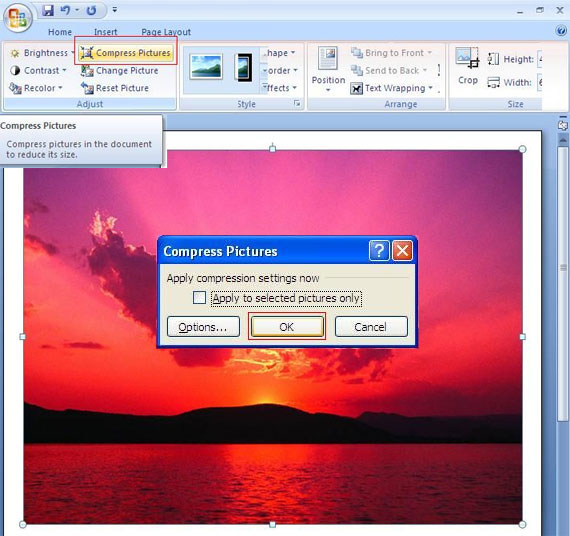The height and width of the screenshot is (536, 570).
Task: Click the Style group dialog launcher
Action: (297, 104)
